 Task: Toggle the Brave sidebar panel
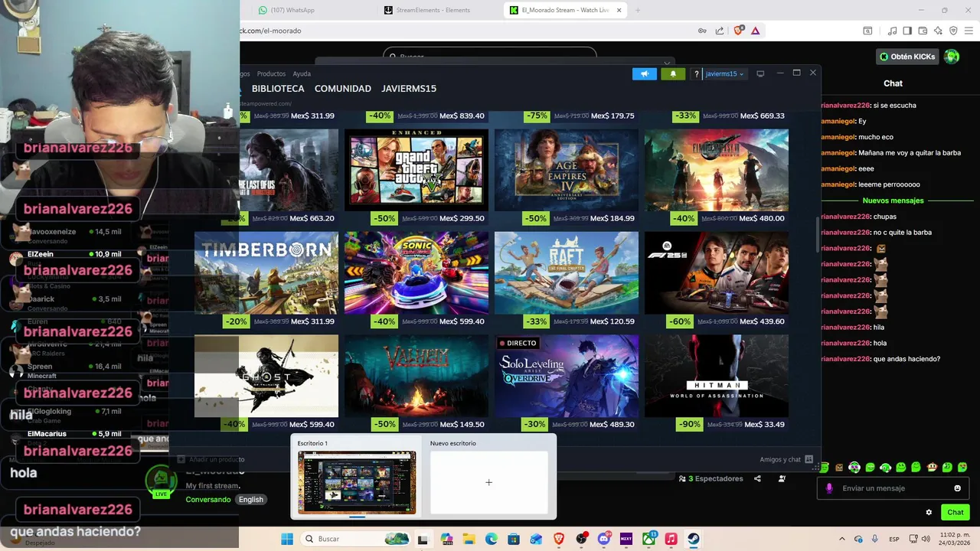point(907,31)
